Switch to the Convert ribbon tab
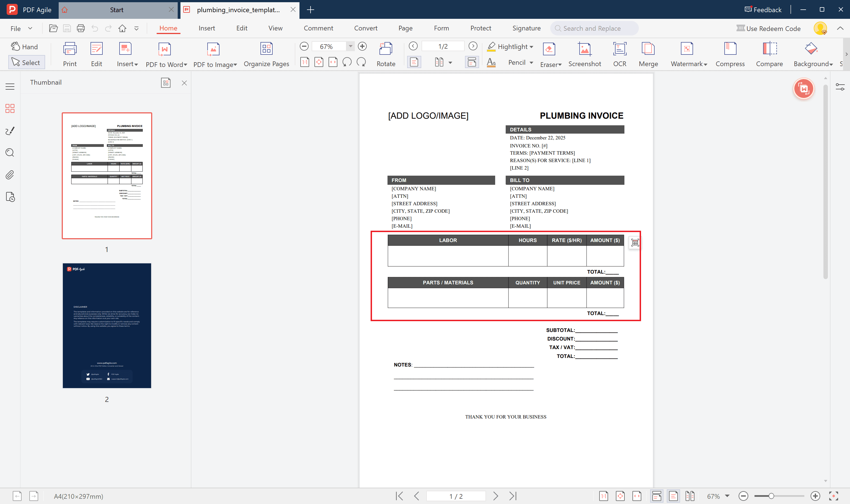The height and width of the screenshot is (504, 850). (x=366, y=28)
